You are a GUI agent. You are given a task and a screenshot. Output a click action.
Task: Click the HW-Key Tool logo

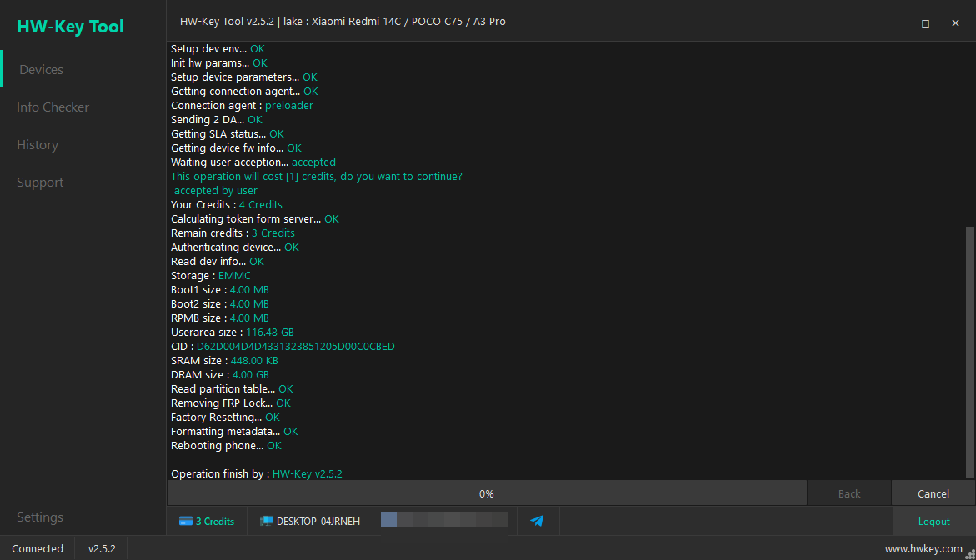pos(70,26)
